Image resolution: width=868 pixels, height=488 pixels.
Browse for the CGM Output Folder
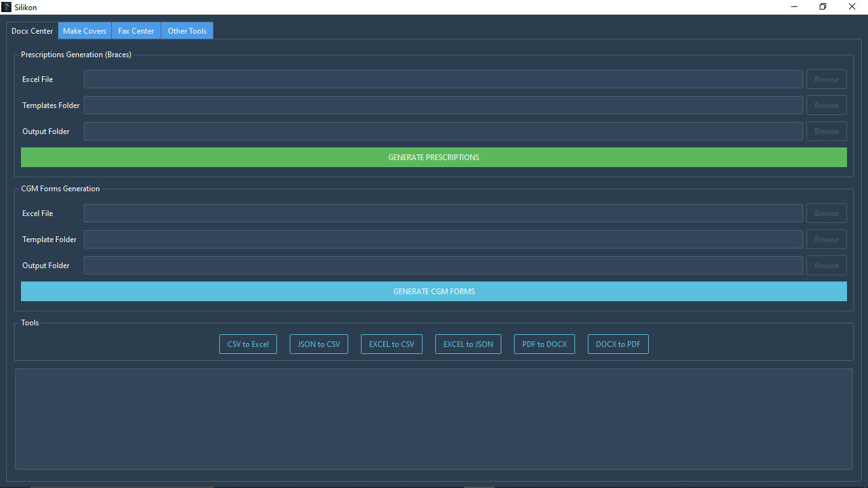pyautogui.click(x=827, y=266)
